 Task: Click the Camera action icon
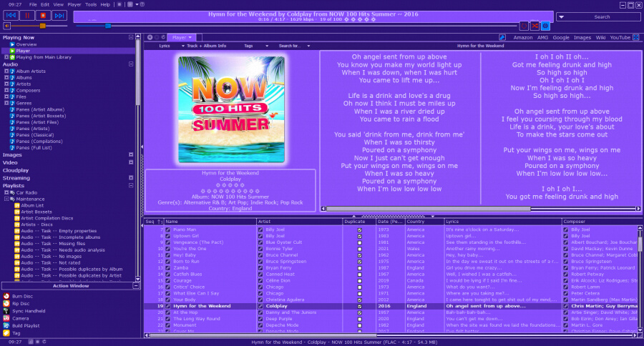point(6,318)
